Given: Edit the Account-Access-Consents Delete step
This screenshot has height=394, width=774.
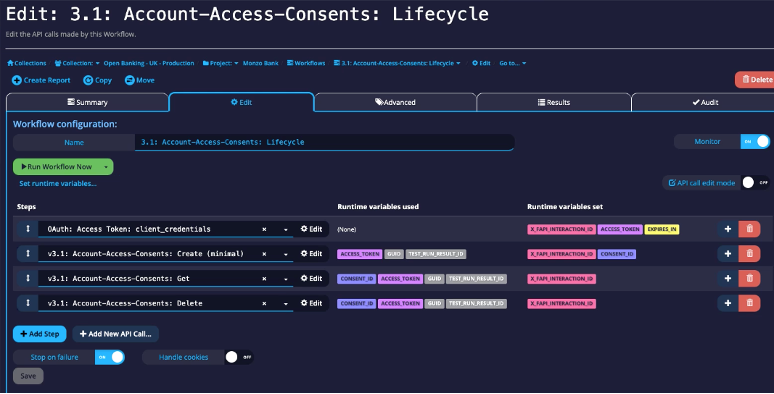Looking at the screenshot, I should (311, 303).
